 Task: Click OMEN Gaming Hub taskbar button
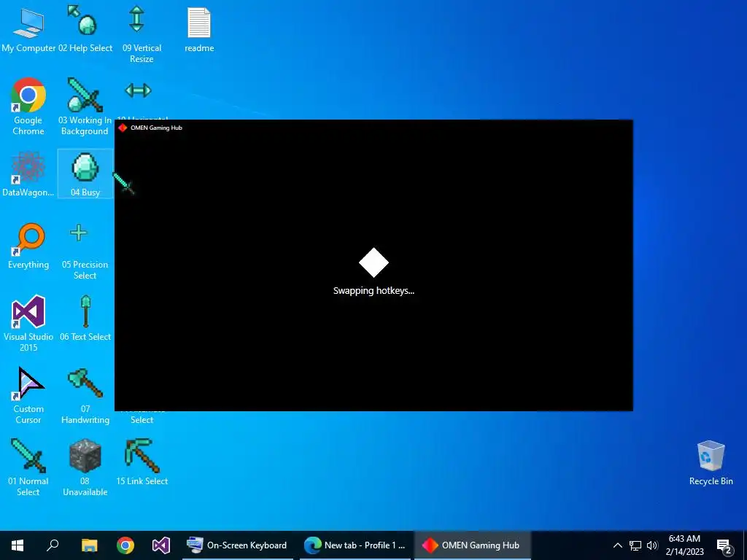pos(472,545)
